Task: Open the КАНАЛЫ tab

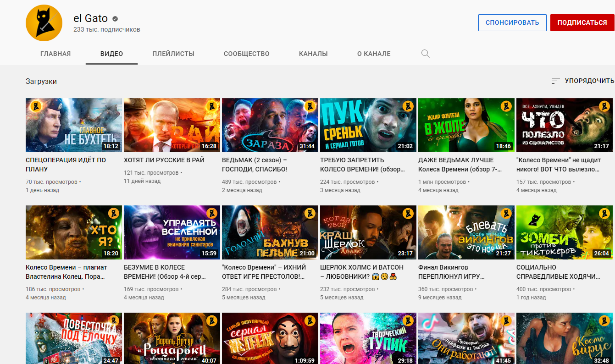Action: click(x=313, y=54)
